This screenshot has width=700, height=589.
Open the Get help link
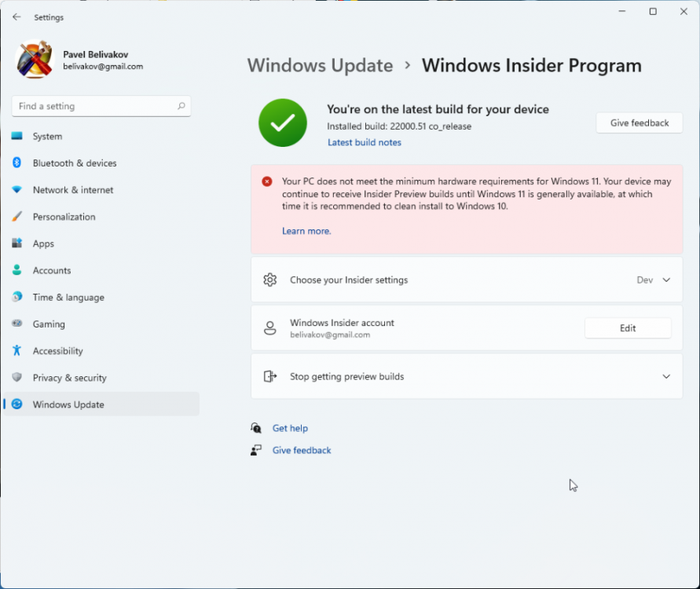290,428
